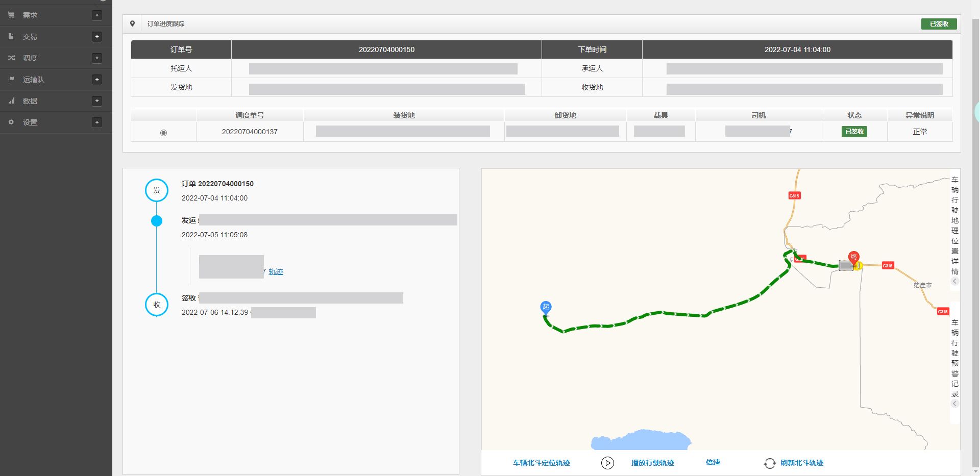Click the red end marker on map
Viewport: 980px width, 476px height.
pos(853,257)
